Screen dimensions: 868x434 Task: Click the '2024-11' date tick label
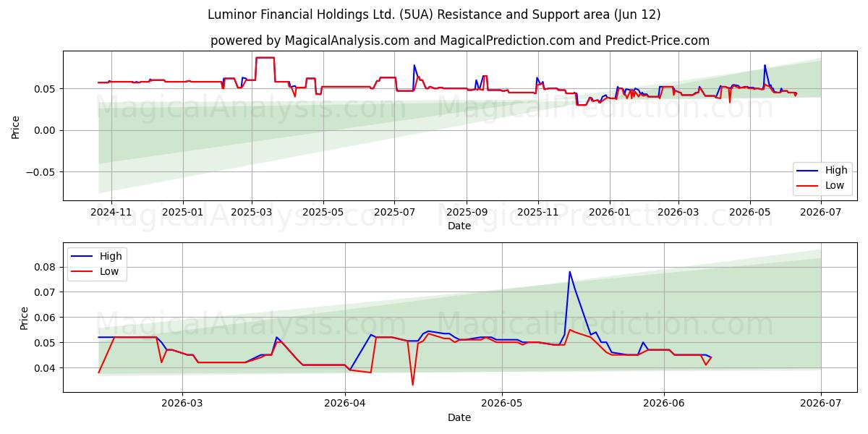coord(111,212)
